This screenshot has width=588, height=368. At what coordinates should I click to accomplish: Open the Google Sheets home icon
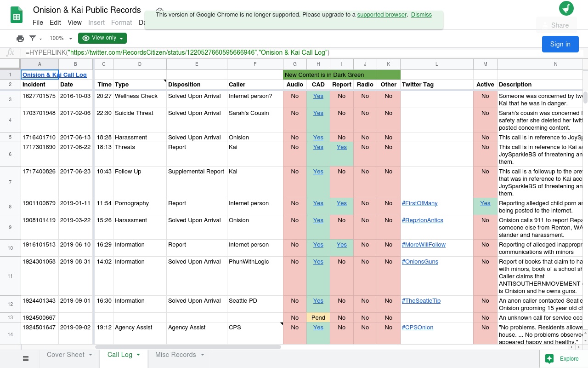[17, 16]
